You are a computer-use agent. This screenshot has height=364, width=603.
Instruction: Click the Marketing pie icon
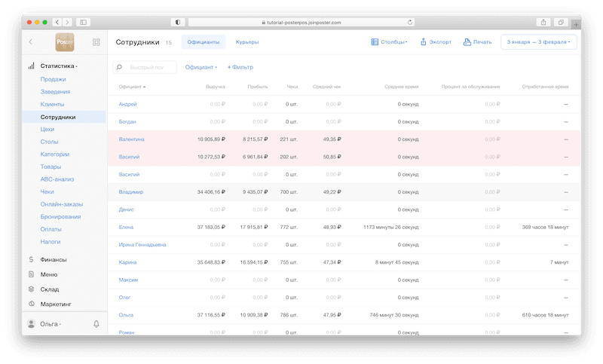coord(31,304)
